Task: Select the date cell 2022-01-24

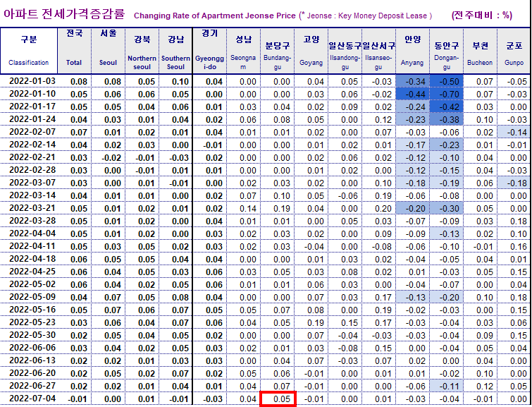Action: pyautogui.click(x=29, y=119)
